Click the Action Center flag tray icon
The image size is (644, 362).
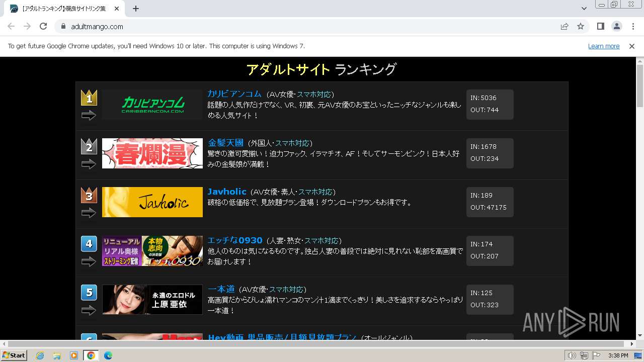point(596,355)
